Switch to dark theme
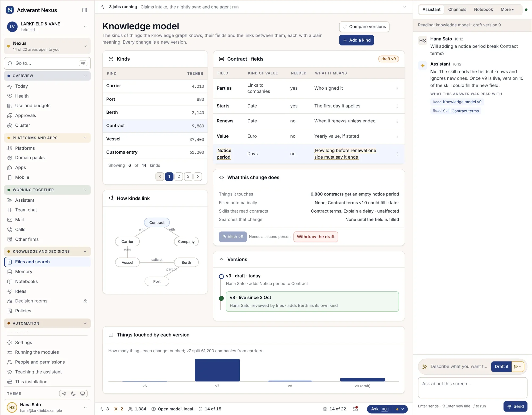Screen dimensions: 532x415 pos(73,393)
